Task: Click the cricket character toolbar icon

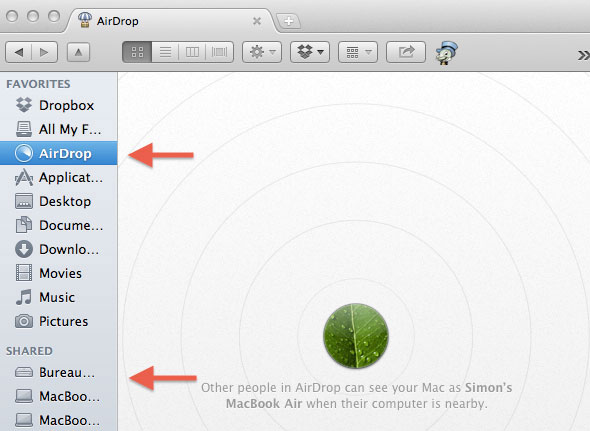Action: (446, 52)
